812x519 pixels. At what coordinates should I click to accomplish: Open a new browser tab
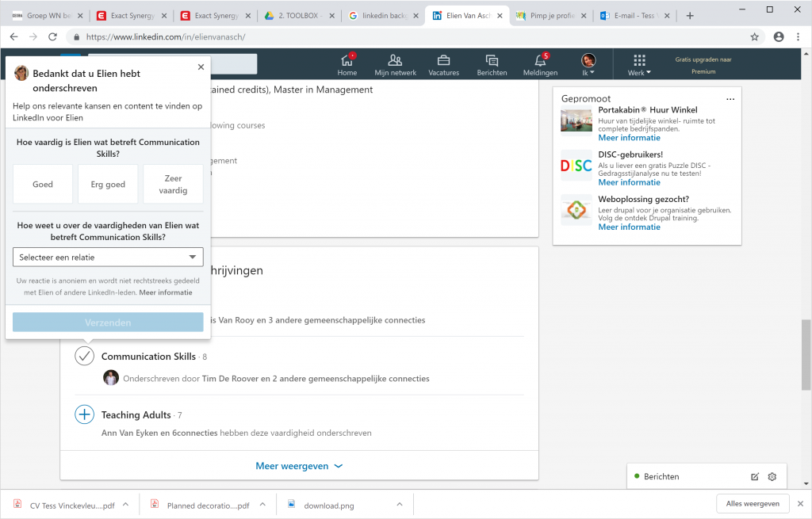[690, 16]
